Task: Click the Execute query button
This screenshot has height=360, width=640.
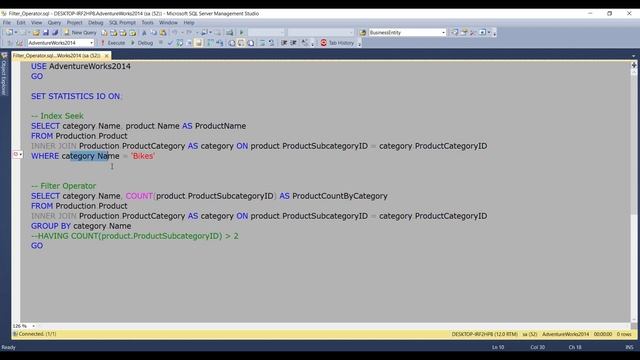Action: [113, 42]
